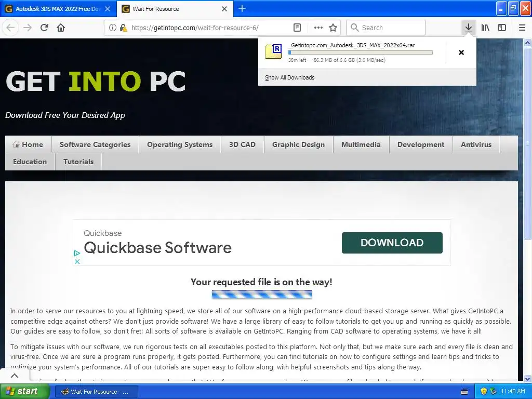Open the Windows start menu
This screenshot has height=399, width=532.
[24, 392]
